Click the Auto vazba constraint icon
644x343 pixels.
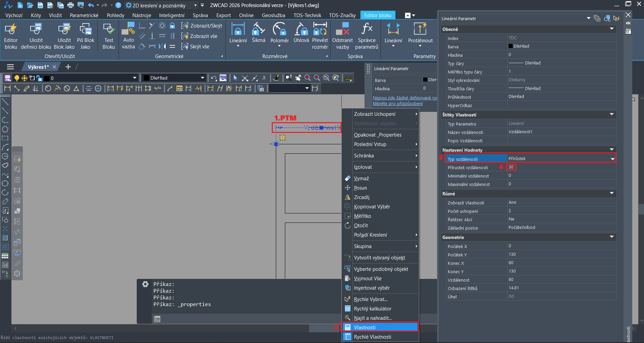pos(128,36)
